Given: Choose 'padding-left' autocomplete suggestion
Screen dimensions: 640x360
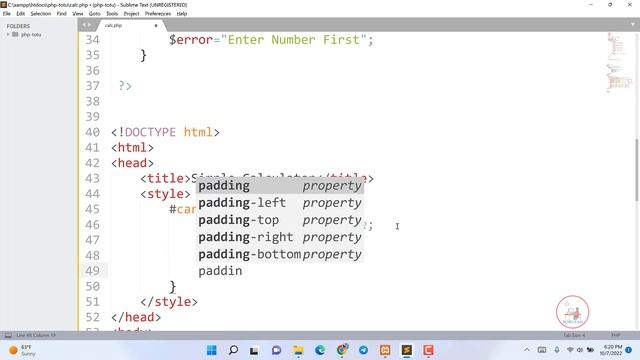Looking at the screenshot, I should (x=280, y=203).
